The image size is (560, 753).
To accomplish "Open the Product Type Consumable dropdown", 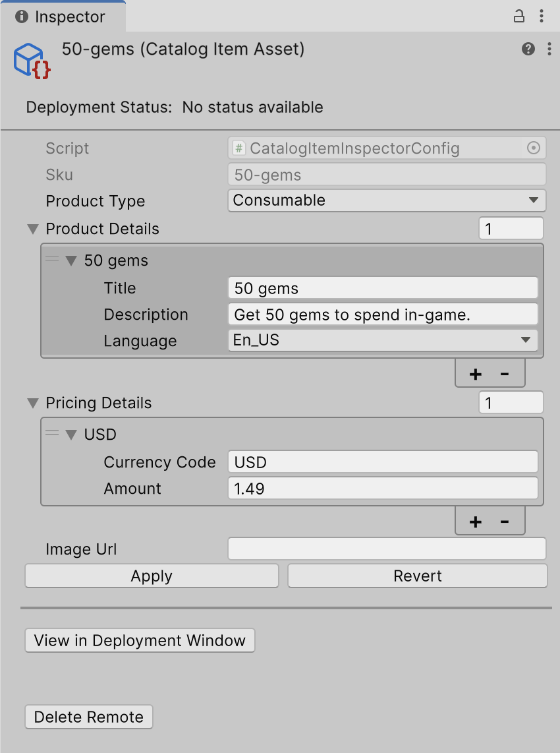I will tap(387, 200).
